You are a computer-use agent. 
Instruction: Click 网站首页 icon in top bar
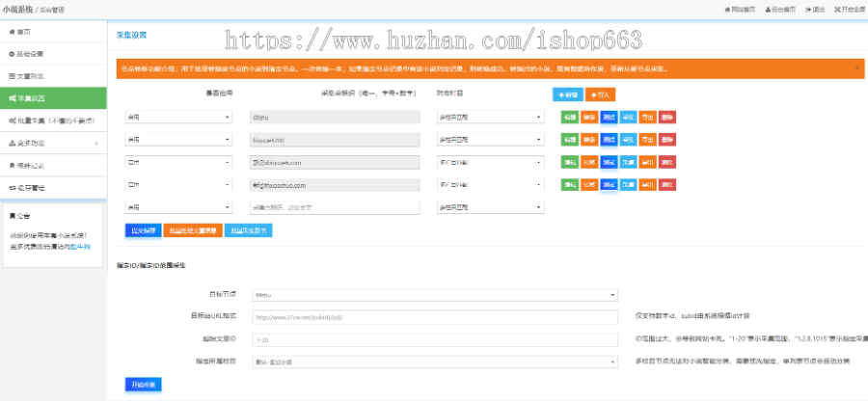[x=739, y=9]
